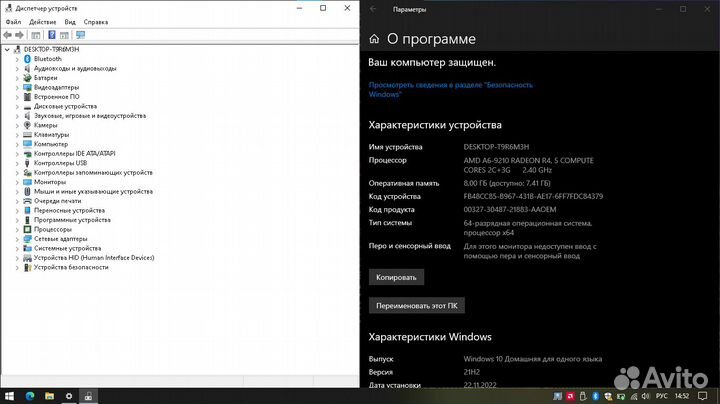Open Microsoft Edge from the taskbar

coord(30,396)
